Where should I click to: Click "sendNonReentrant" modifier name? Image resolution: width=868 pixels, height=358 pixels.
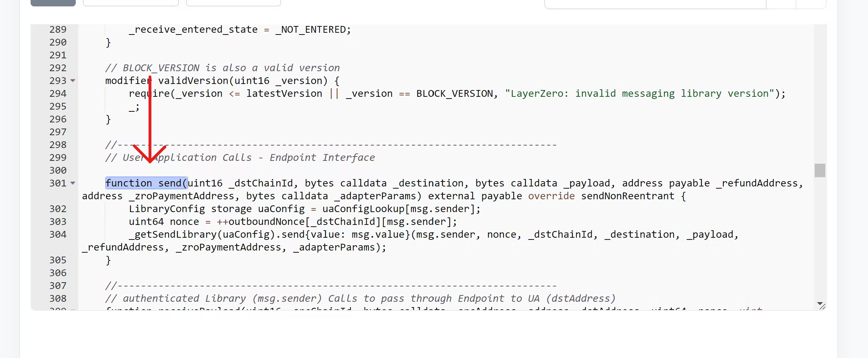pyautogui.click(x=628, y=196)
